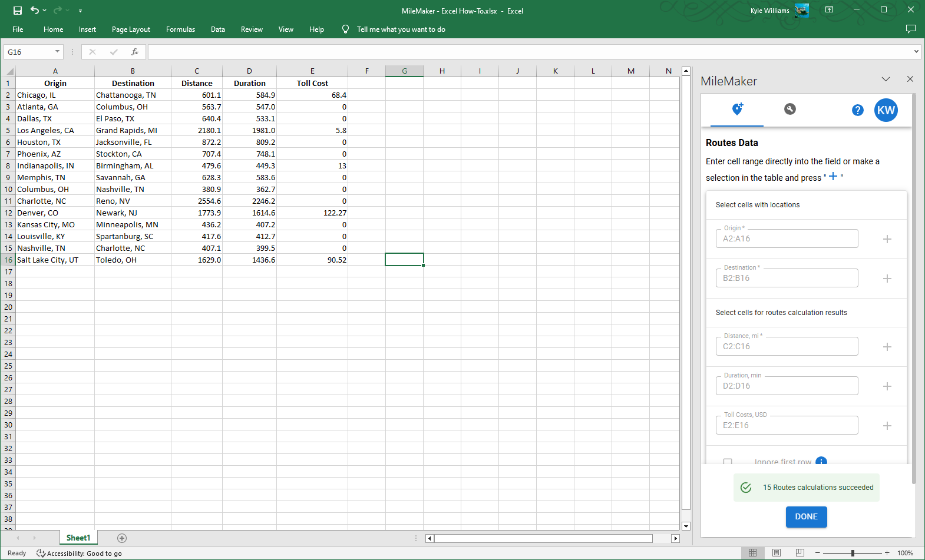
Task: Switch to the Formulas tab
Action: pyautogui.click(x=180, y=29)
